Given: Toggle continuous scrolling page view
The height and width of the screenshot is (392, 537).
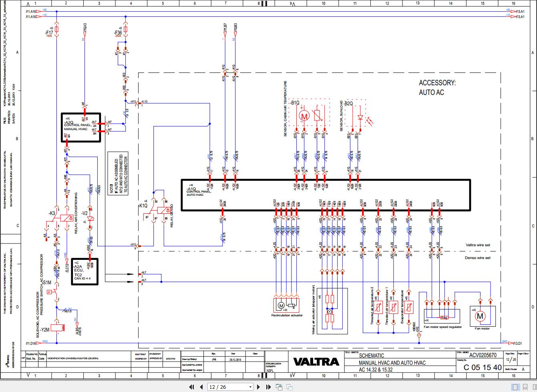Looking at the screenshot, I should 524,387.
